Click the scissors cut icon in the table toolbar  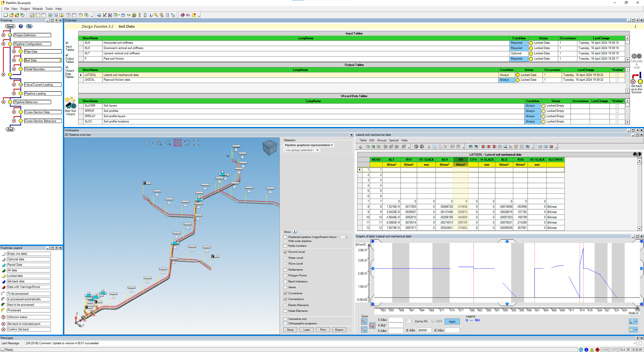pos(429,146)
